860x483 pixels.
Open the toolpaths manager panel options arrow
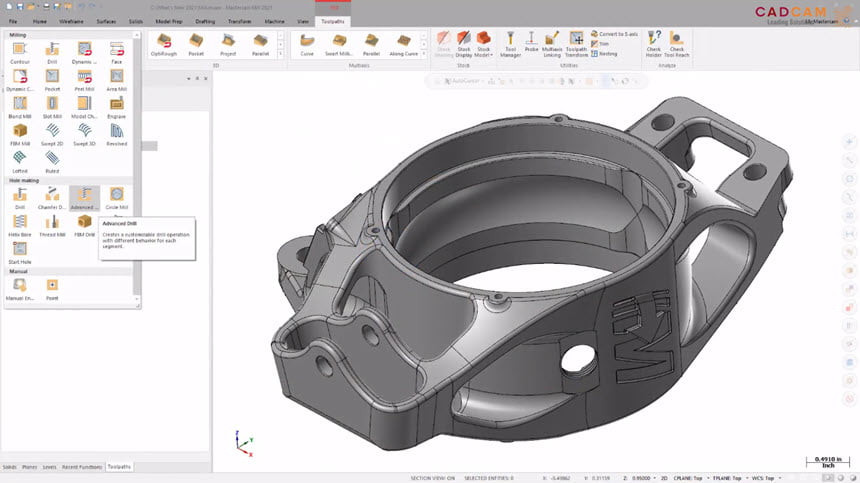coord(189,78)
